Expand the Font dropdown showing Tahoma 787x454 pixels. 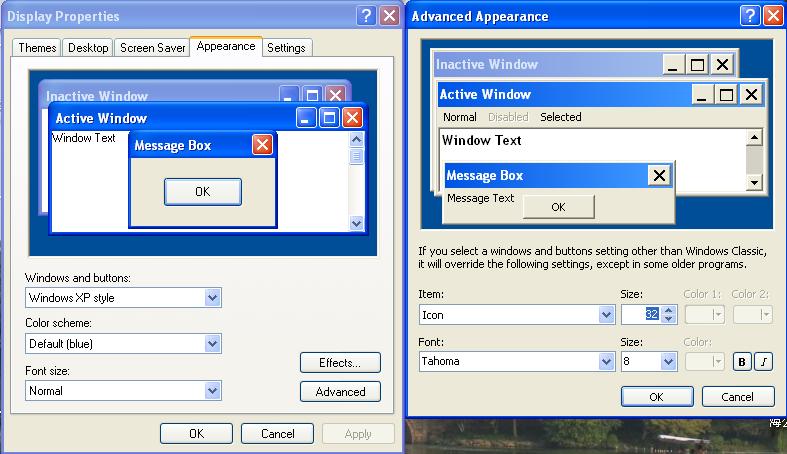coord(606,361)
